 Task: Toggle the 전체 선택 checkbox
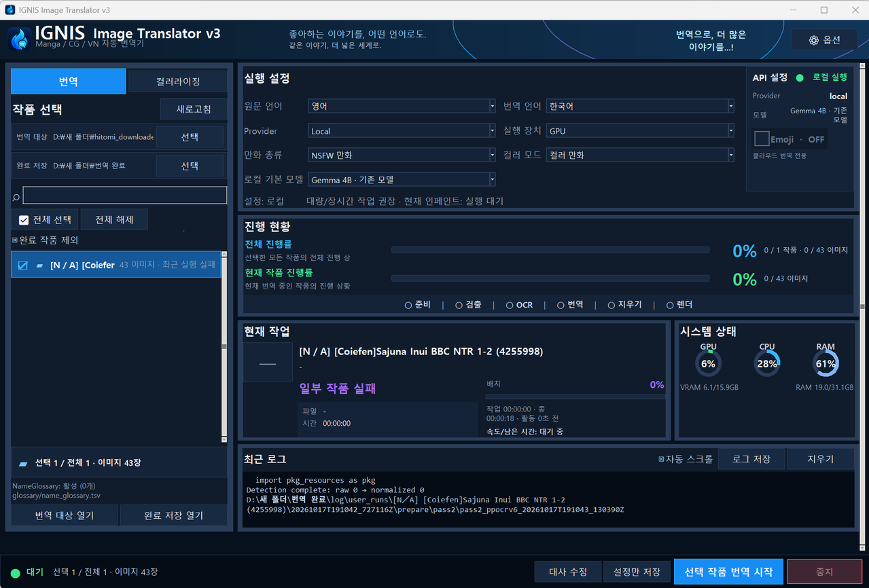click(x=24, y=220)
